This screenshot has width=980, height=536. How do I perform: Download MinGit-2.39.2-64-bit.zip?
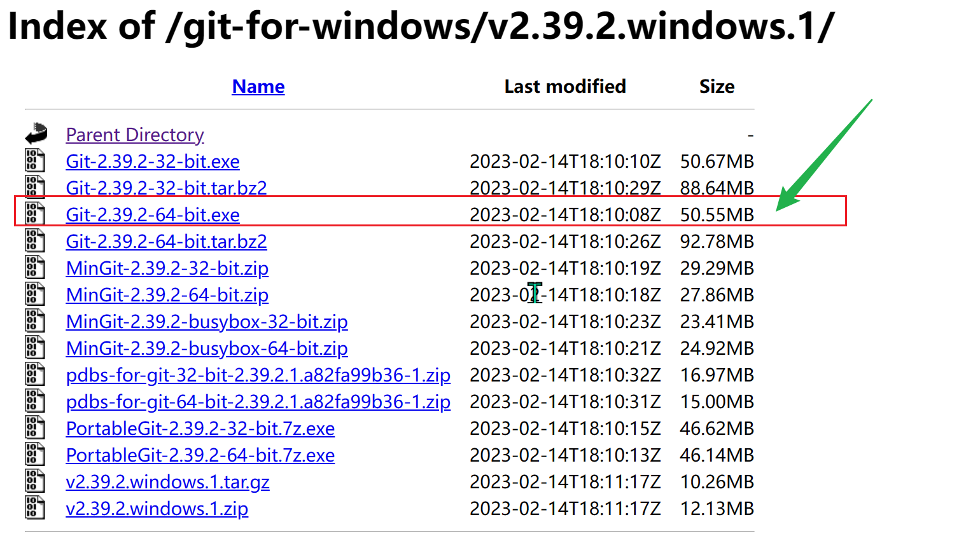point(167,295)
